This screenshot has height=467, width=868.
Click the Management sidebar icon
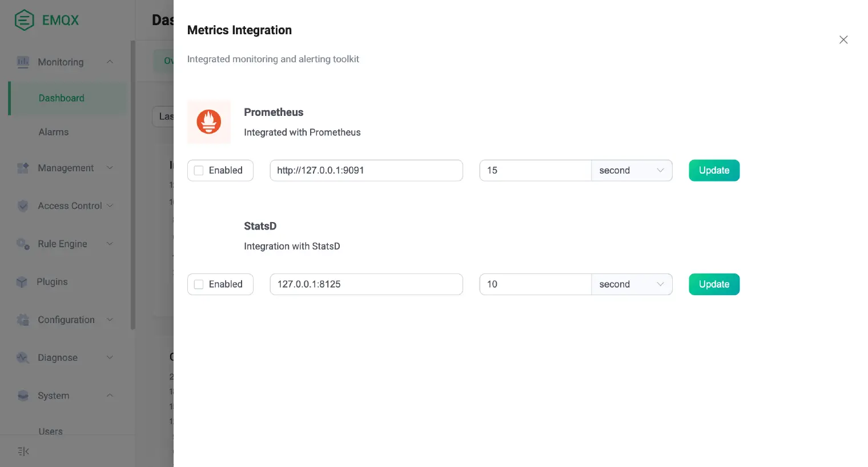tap(23, 168)
